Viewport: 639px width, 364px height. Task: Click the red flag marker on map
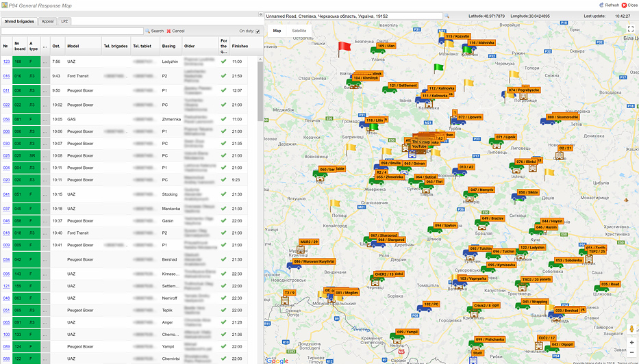tap(344, 48)
